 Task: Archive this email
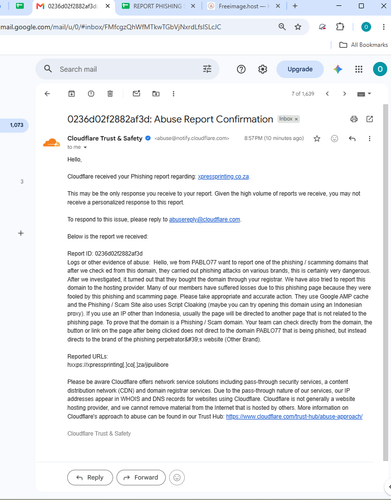coord(71,94)
